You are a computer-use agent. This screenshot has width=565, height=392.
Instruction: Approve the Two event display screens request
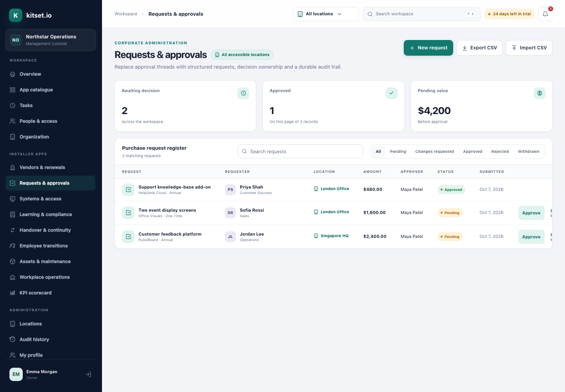(x=531, y=213)
